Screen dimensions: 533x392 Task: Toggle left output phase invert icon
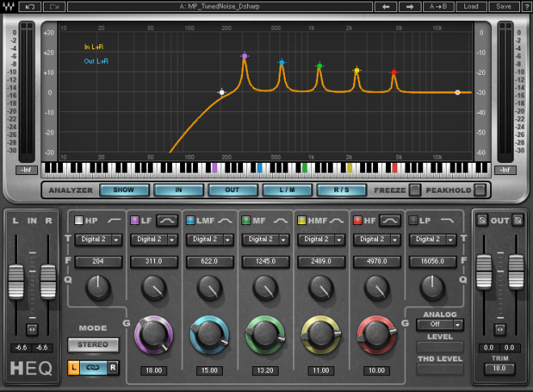482,220
